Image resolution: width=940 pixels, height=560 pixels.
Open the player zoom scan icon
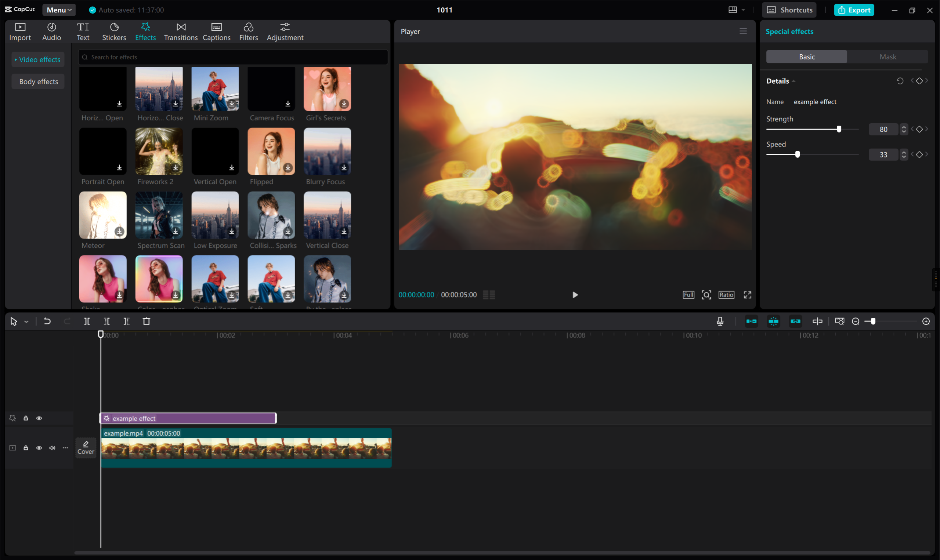click(706, 295)
